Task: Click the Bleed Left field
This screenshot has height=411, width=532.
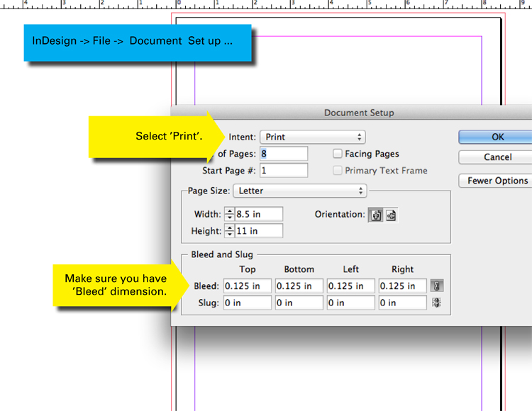Action: (351, 286)
